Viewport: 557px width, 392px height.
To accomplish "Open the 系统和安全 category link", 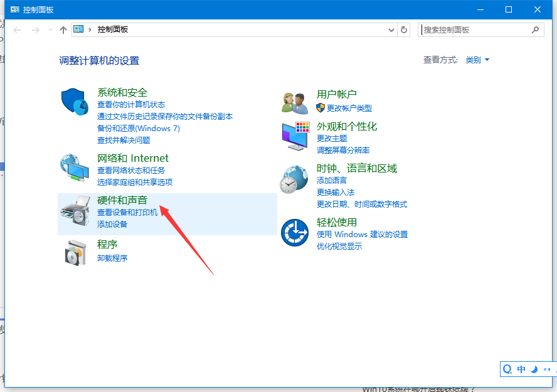I will pos(122,93).
